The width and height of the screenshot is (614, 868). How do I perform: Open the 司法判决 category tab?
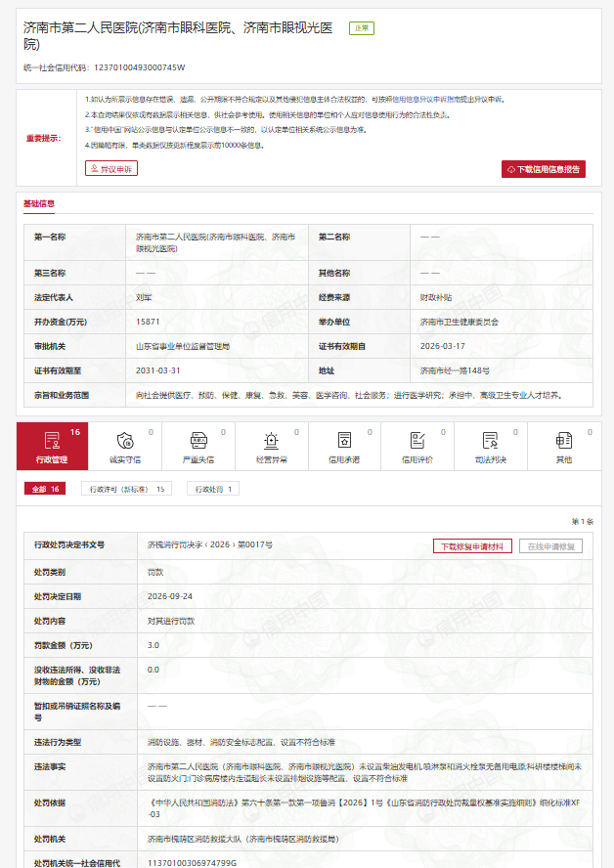(x=491, y=446)
